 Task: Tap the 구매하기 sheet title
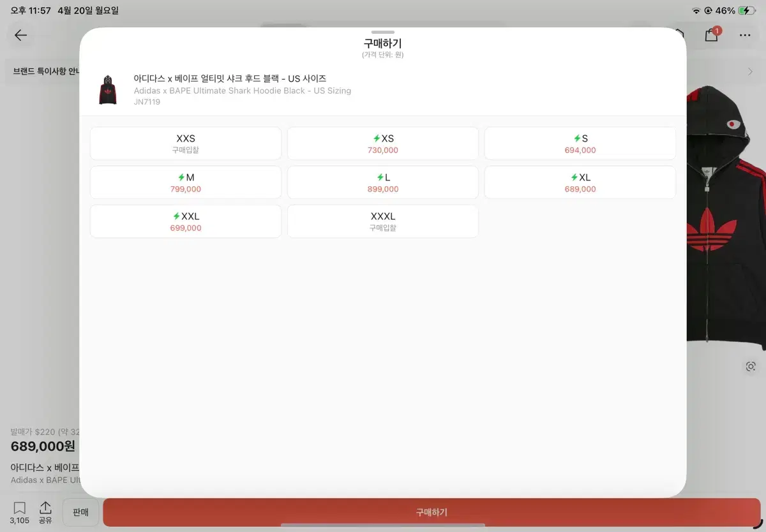tap(383, 43)
